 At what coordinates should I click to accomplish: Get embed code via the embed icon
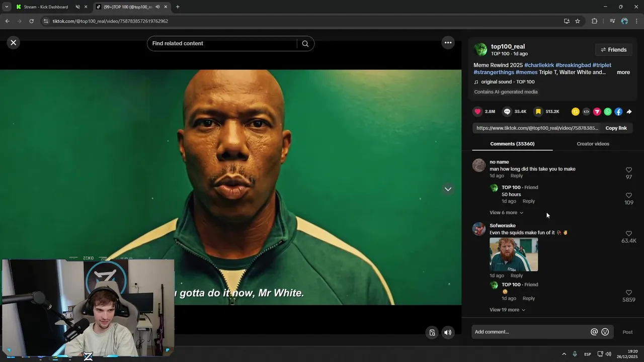[x=586, y=112]
